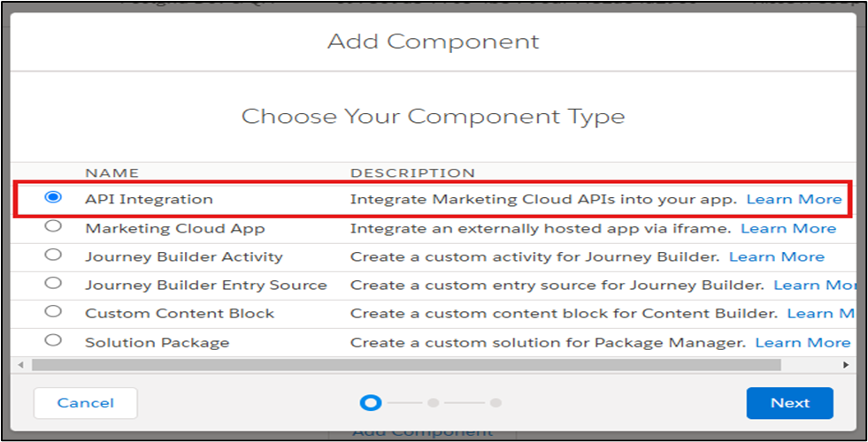Click the 'API Integration' name text
The image size is (868, 442).
pos(149,199)
